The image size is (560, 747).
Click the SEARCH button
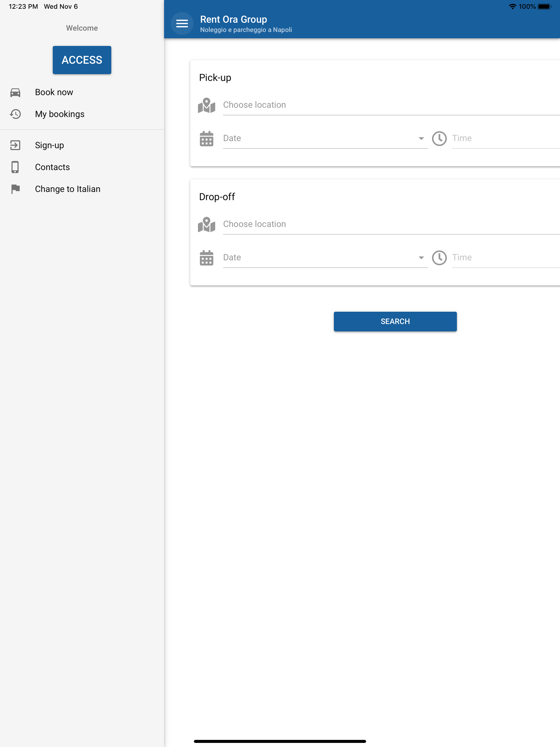(395, 322)
